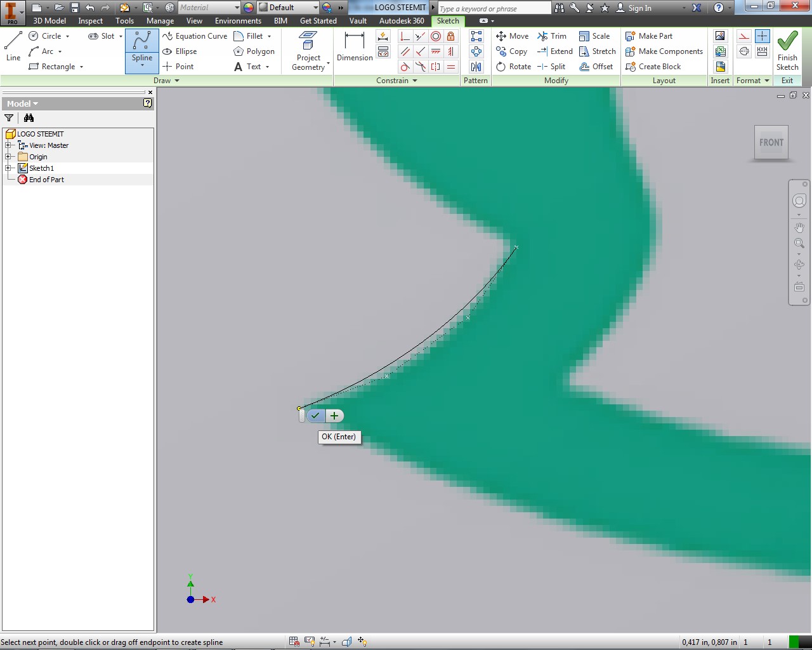Select the Slot tool

(x=101, y=36)
